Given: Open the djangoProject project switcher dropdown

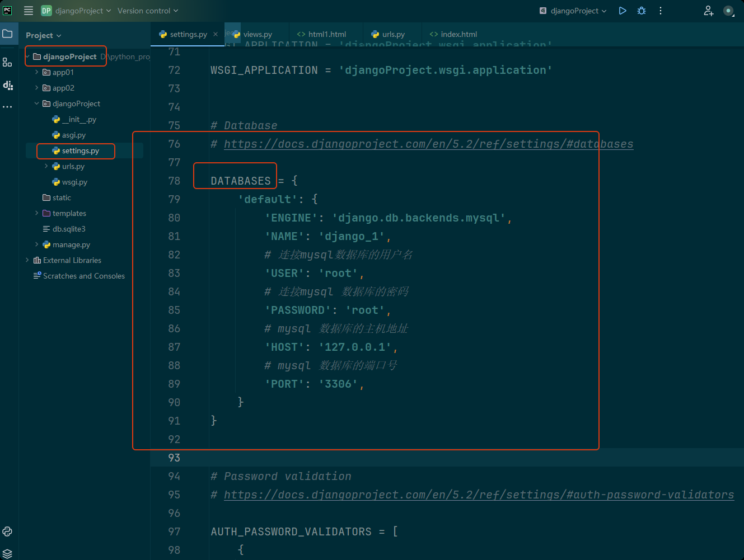Looking at the screenshot, I should (76, 11).
